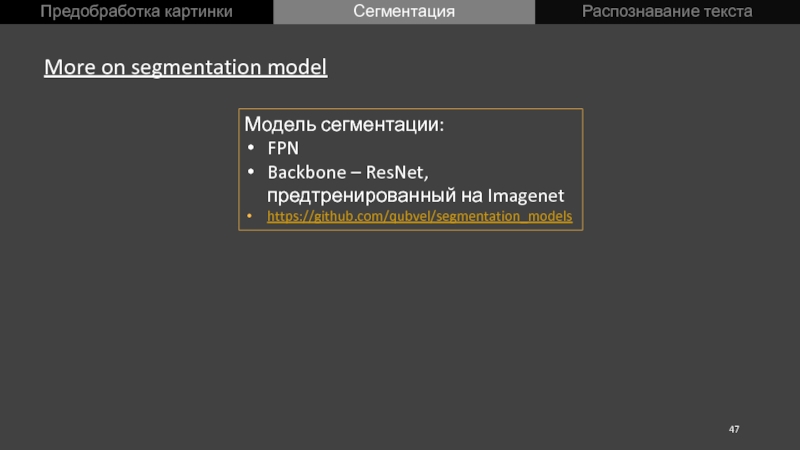Open the Предобработка картинки section tab
Screen dimensions: 800x450
tap(136, 12)
